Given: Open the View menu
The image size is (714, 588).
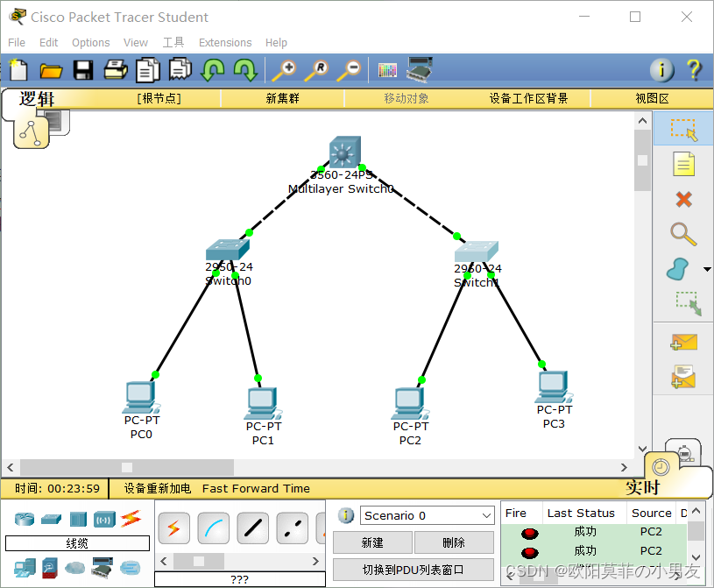Looking at the screenshot, I should [136, 42].
